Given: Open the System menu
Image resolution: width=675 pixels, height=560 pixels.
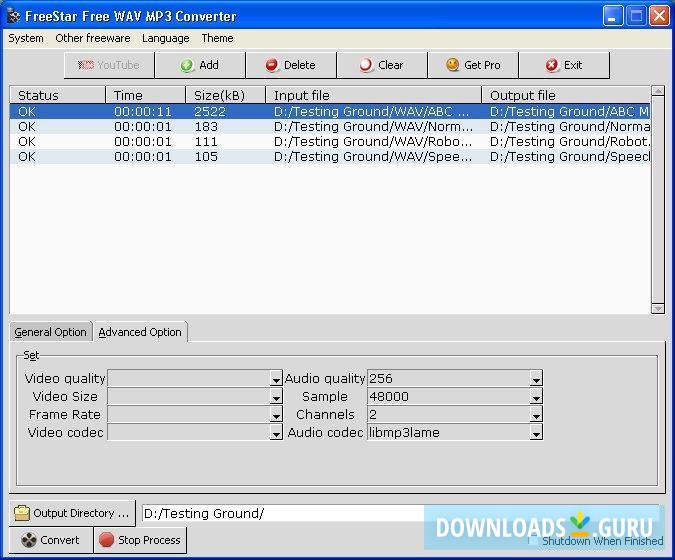Looking at the screenshot, I should pos(26,38).
